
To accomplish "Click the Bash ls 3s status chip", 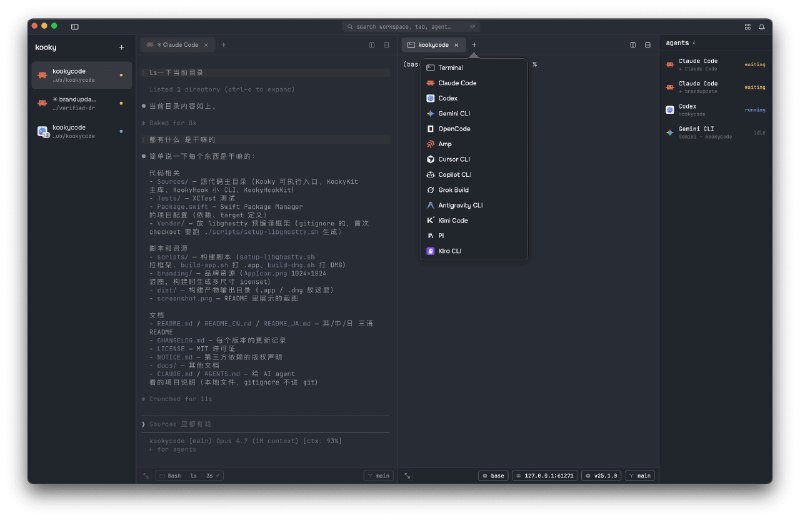I will (189, 476).
